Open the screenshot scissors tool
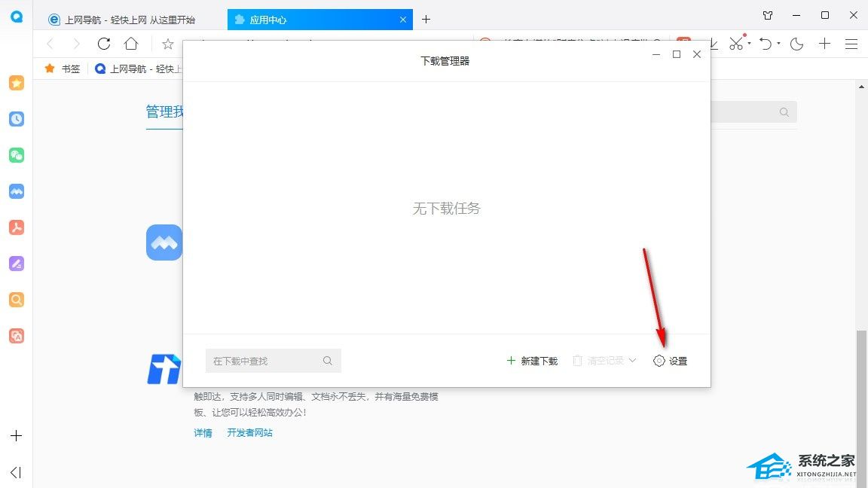868x488 pixels. point(735,44)
